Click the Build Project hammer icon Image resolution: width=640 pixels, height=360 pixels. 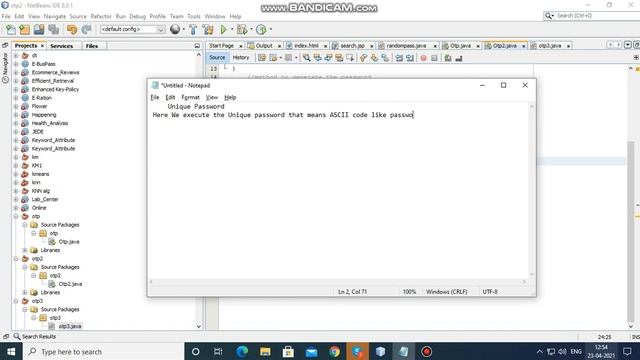click(193, 29)
